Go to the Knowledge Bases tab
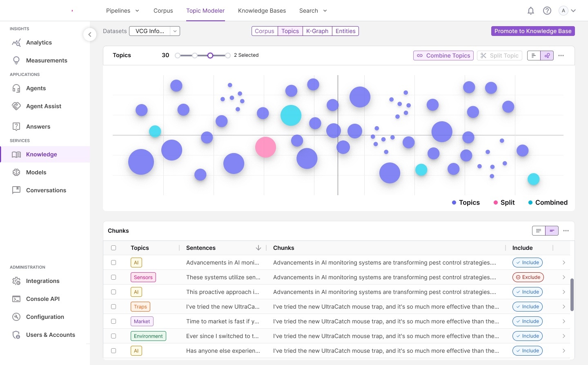 [x=262, y=11]
